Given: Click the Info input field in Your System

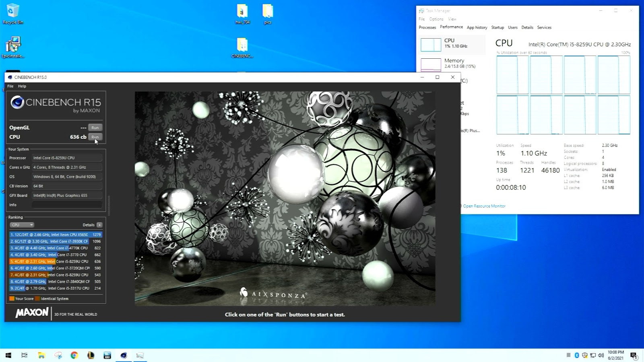Looking at the screenshot, I should coord(67,205).
